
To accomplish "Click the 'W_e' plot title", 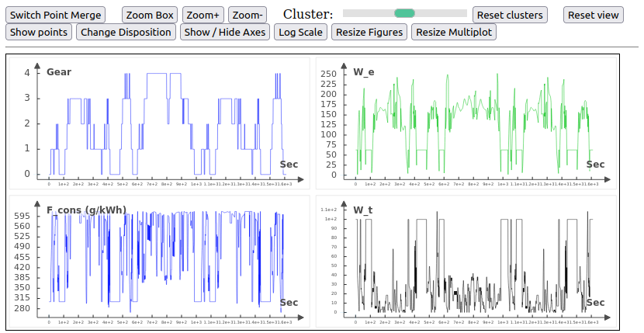I will 363,72.
